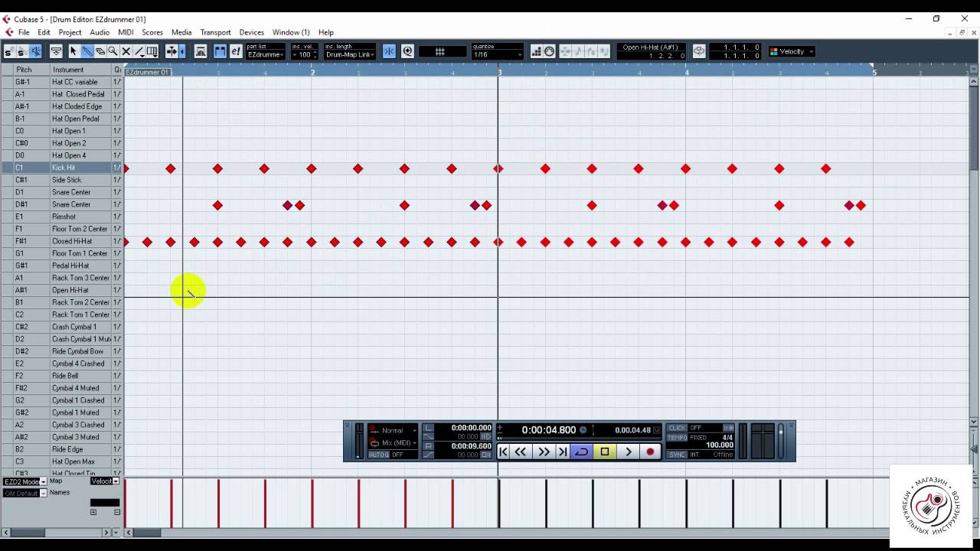Select the Drumstick tool
980x551 pixels.
(87, 51)
